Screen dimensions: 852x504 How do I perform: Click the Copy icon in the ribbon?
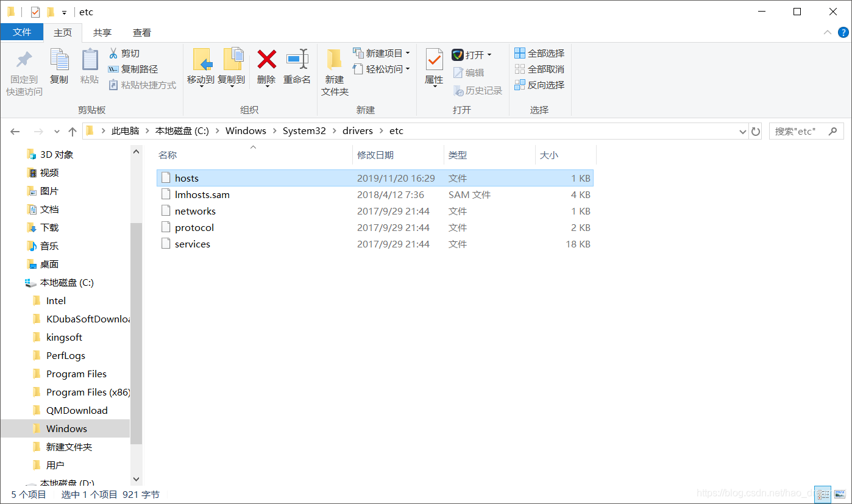(59, 60)
